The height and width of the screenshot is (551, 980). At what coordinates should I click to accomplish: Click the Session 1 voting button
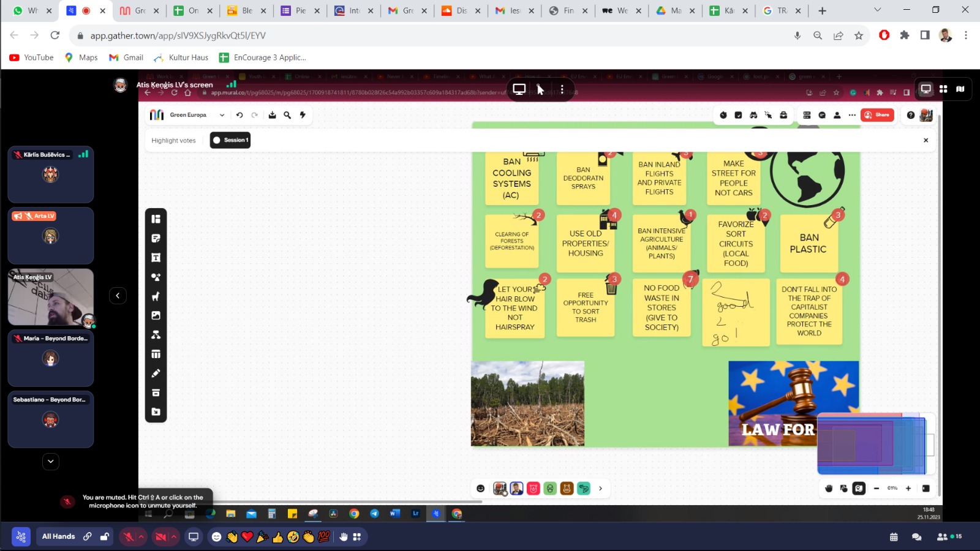[x=230, y=140]
